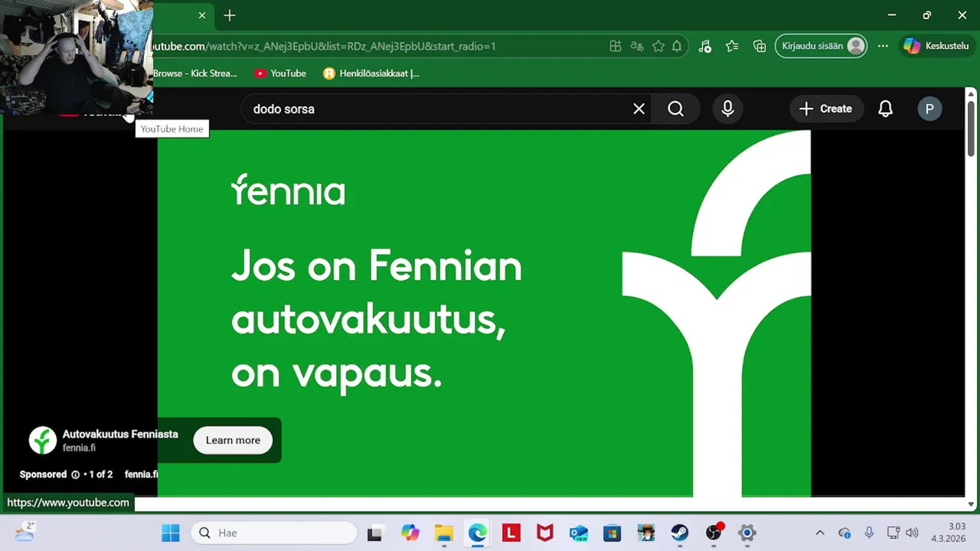Open the Edge apps/split icon in address bar
Screen dimensions: 980x551
click(x=615, y=46)
